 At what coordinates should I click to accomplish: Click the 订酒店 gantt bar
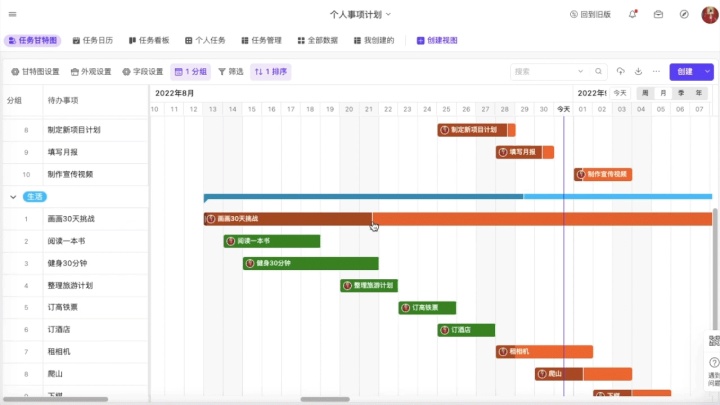466,330
